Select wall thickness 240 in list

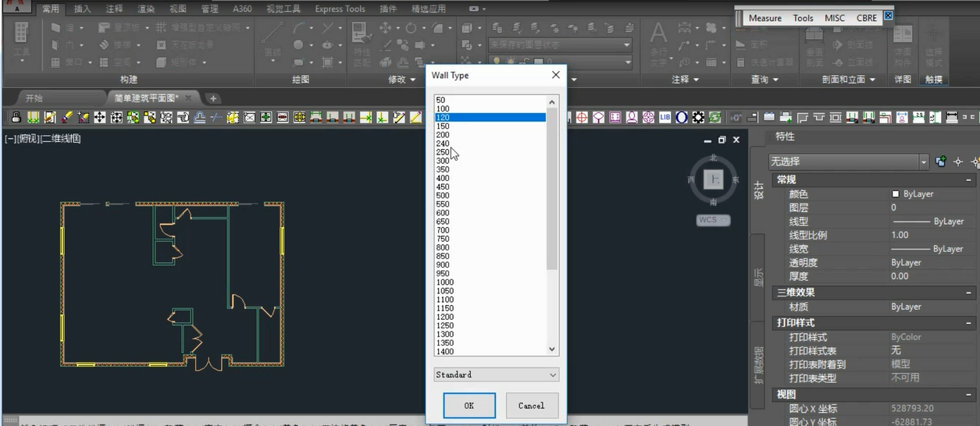pos(443,144)
